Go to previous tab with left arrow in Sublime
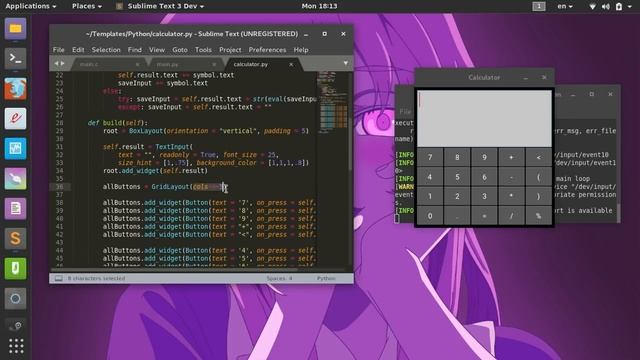 click(57, 64)
